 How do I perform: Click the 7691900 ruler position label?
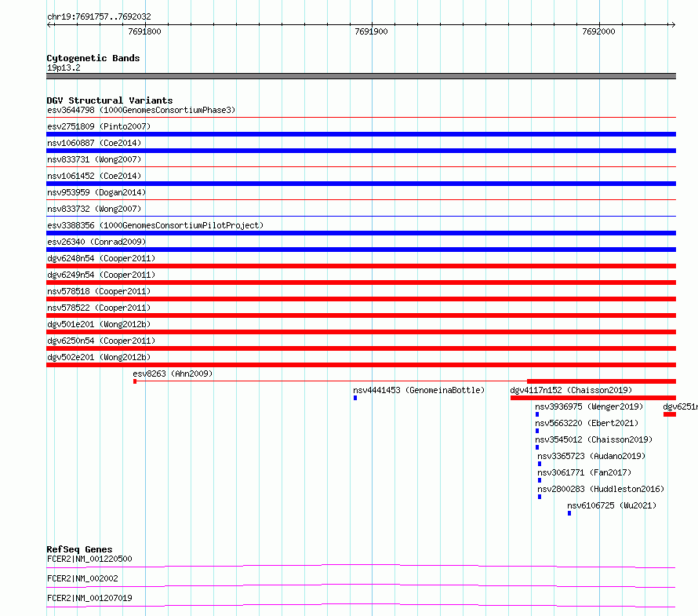(x=371, y=31)
